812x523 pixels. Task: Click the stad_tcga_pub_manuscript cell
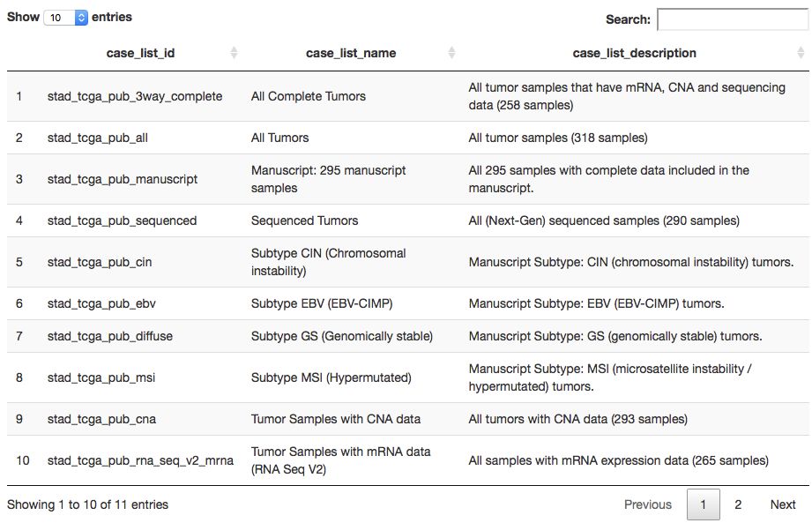coord(123,179)
